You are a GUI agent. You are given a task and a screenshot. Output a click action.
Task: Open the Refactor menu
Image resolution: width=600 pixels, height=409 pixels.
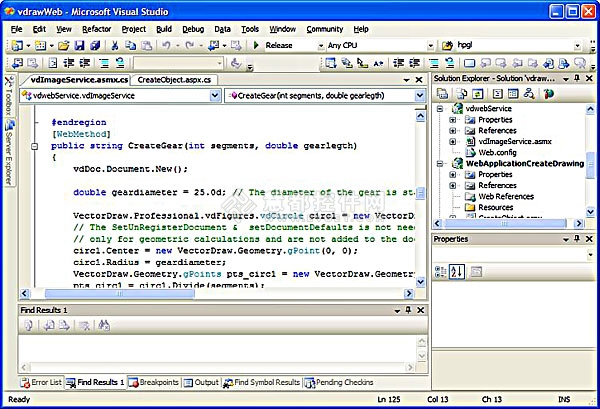tap(96, 29)
